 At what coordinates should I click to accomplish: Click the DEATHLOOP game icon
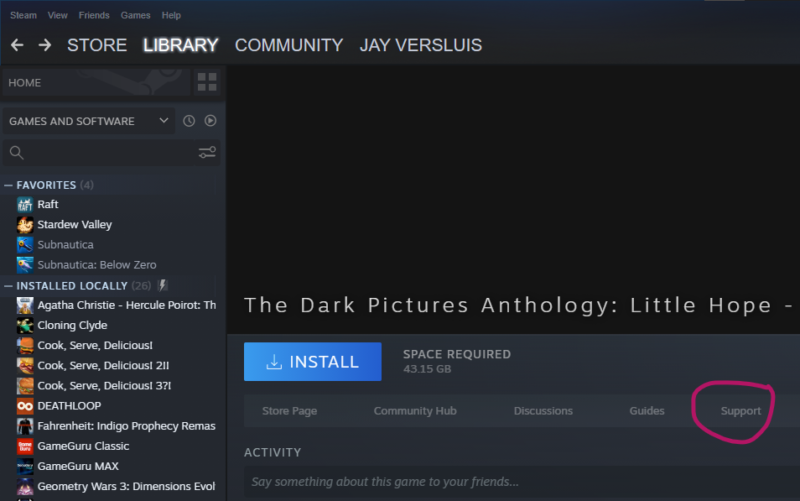click(25, 406)
